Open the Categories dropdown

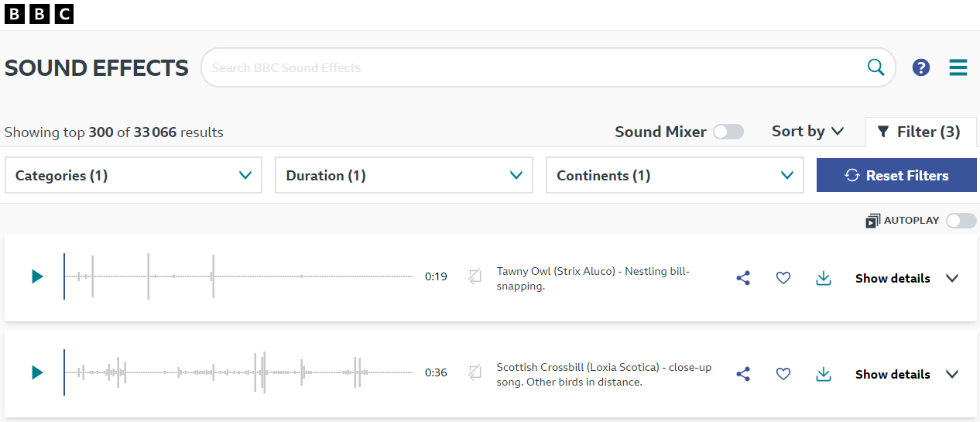133,175
